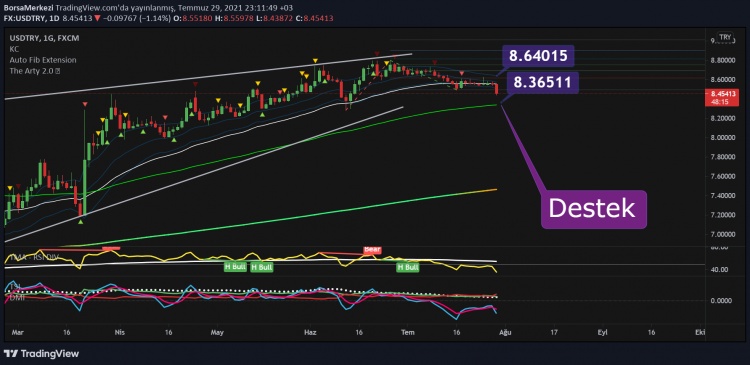Click the Nis label on the time axis
Screen dimensions: 750x365
pos(121,332)
